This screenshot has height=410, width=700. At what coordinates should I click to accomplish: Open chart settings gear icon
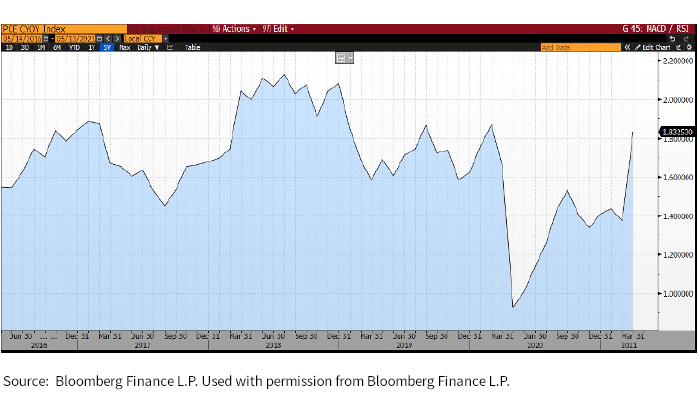[x=688, y=47]
